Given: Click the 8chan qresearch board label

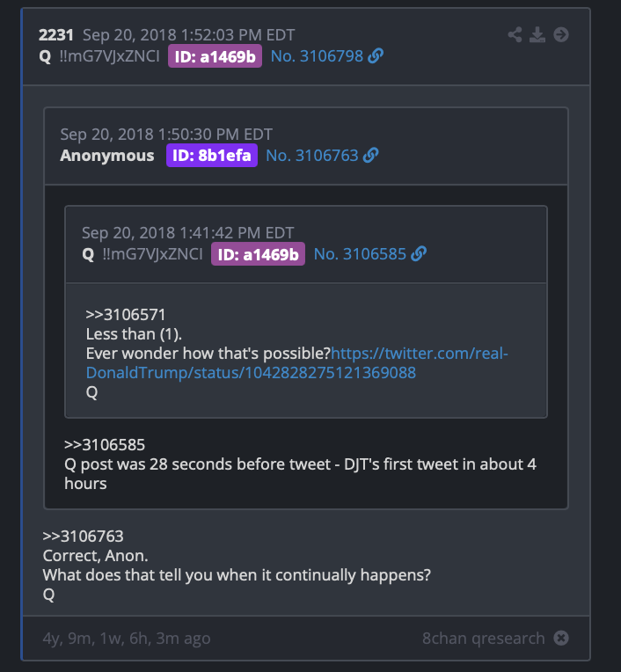Looking at the screenshot, I should click(x=484, y=639).
